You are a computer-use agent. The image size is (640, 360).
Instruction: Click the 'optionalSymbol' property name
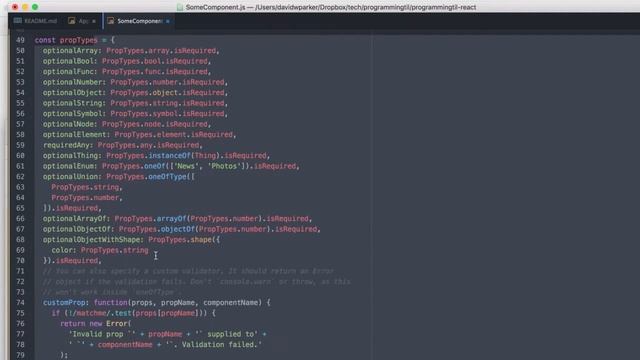pos(73,113)
